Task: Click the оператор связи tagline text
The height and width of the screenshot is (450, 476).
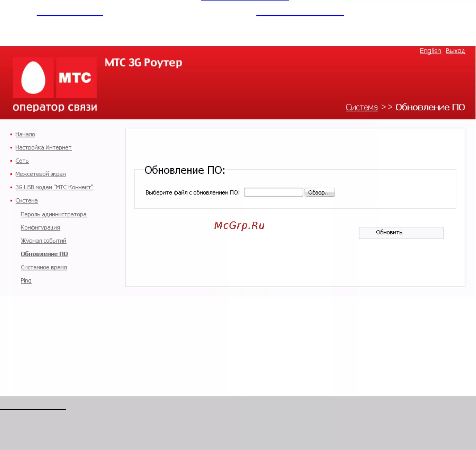Action: click(55, 107)
